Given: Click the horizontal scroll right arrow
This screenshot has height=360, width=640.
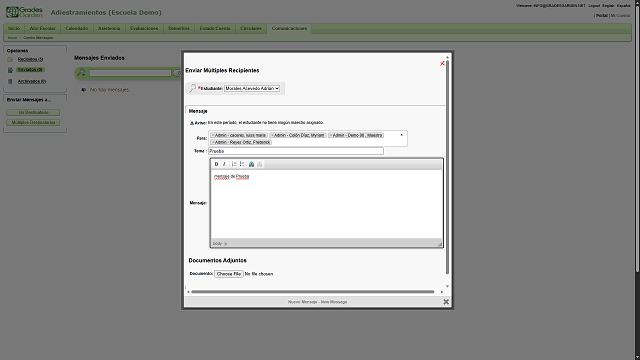Looking at the screenshot, I should click(442, 292).
